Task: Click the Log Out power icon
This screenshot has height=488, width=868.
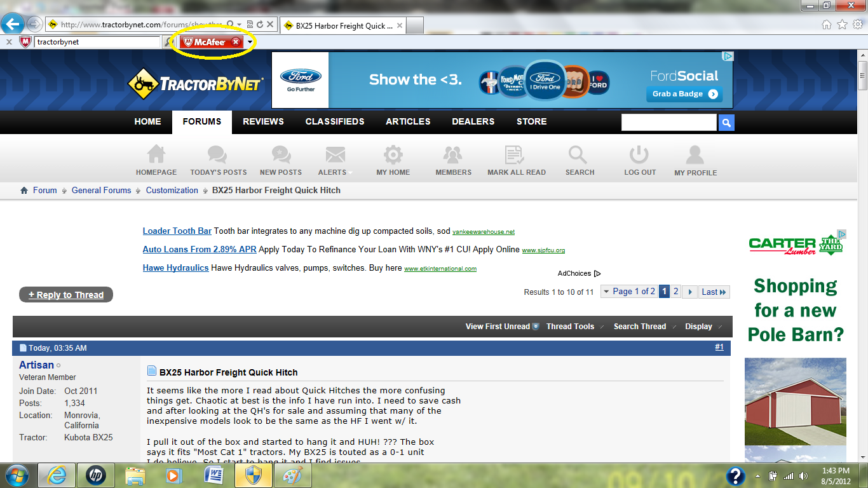Action: click(639, 155)
